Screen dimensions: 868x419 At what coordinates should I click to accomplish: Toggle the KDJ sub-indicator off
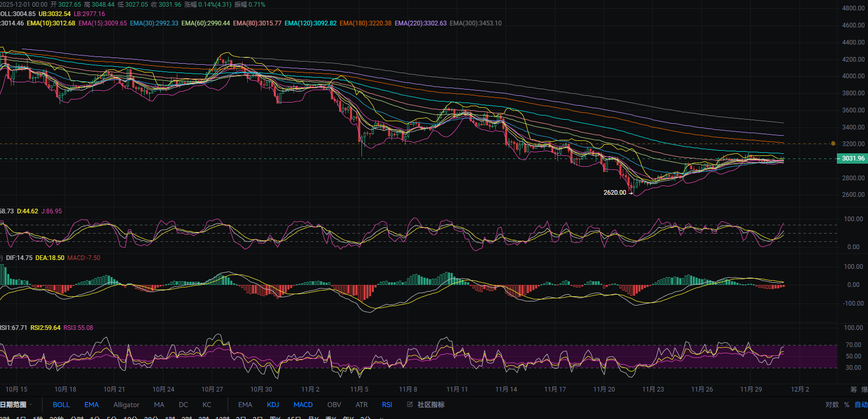(x=273, y=404)
